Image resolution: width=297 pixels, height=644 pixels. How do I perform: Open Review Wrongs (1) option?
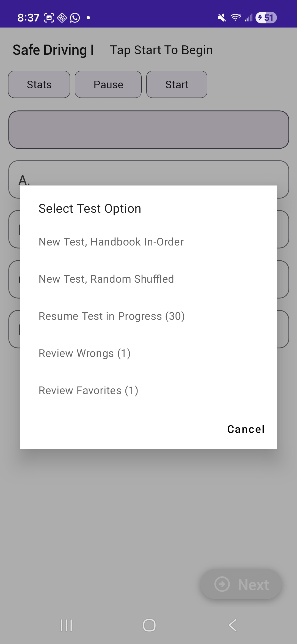pyautogui.click(x=84, y=353)
